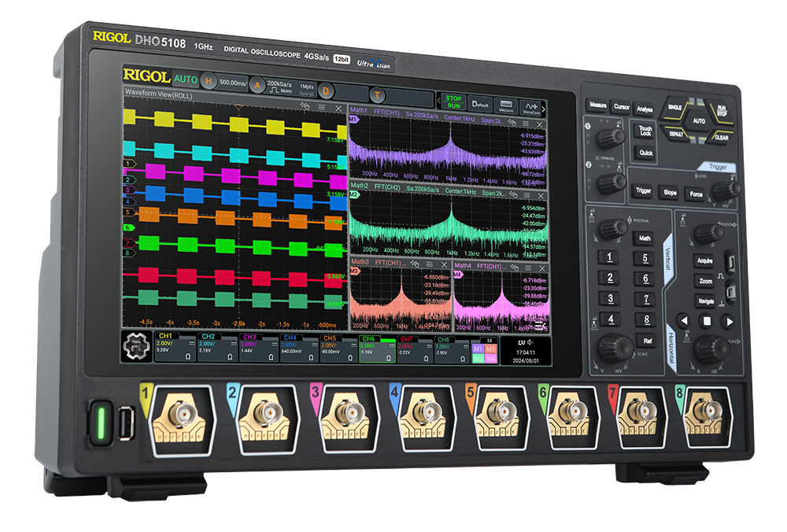Select the highlighted CH6 channel label tab
Viewport: 787px width, 532px height.
coord(368,338)
